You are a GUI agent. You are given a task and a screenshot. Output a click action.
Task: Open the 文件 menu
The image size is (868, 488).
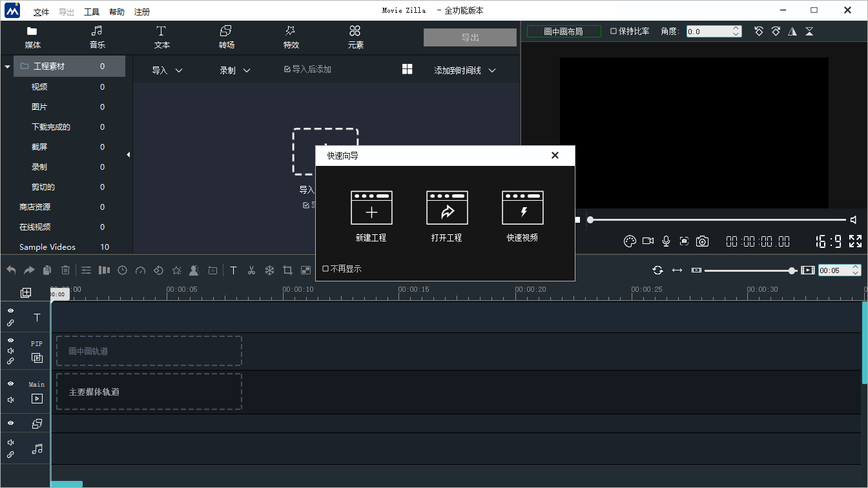pyautogui.click(x=41, y=12)
